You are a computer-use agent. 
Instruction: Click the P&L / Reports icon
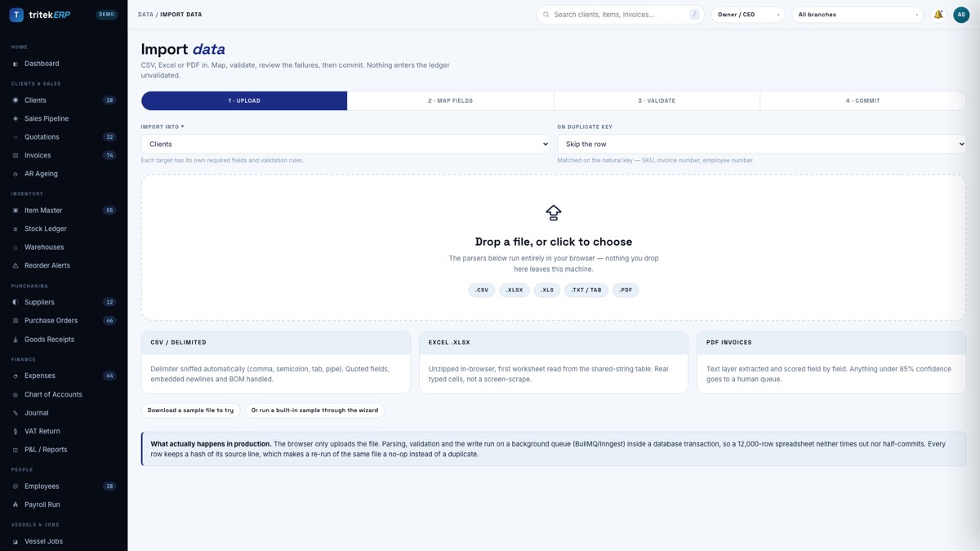(x=16, y=450)
